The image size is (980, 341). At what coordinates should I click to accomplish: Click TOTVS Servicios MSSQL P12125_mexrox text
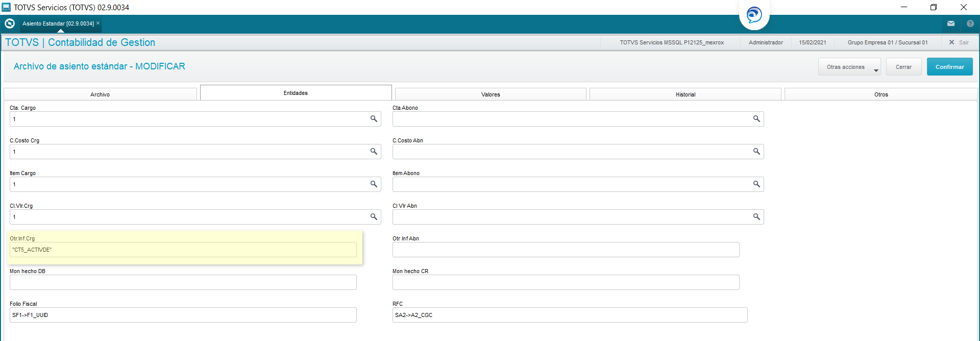click(x=672, y=42)
